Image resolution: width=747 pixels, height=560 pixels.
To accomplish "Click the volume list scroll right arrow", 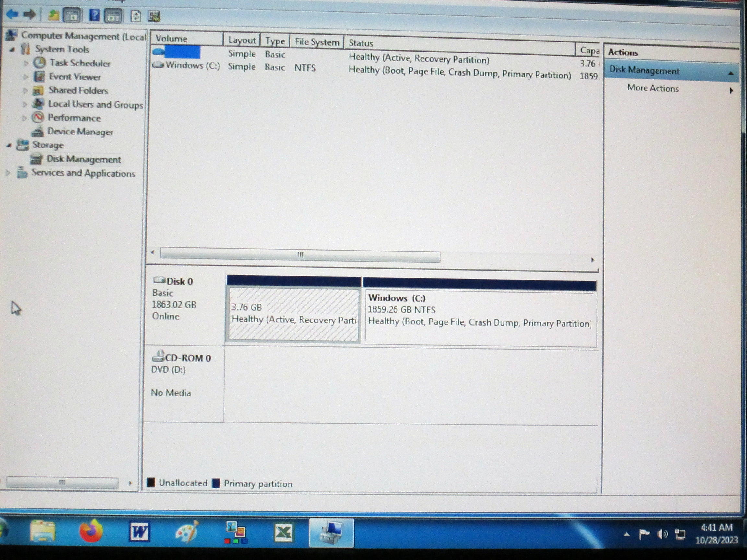I will tap(592, 260).
